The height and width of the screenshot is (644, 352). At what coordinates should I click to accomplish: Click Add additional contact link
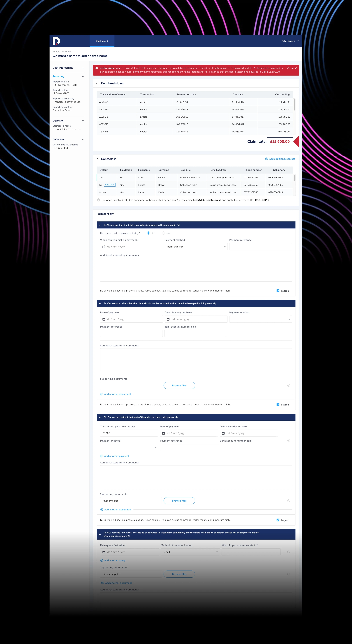click(x=282, y=159)
